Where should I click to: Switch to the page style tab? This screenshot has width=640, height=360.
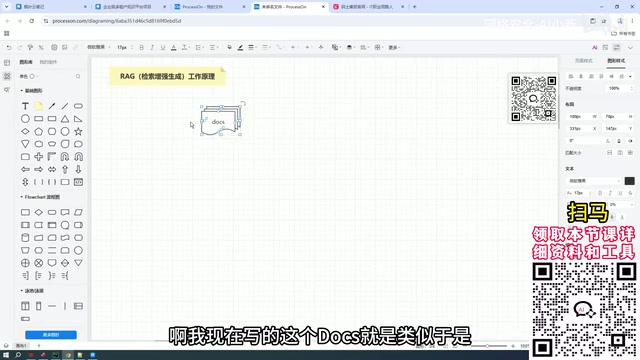click(x=584, y=61)
